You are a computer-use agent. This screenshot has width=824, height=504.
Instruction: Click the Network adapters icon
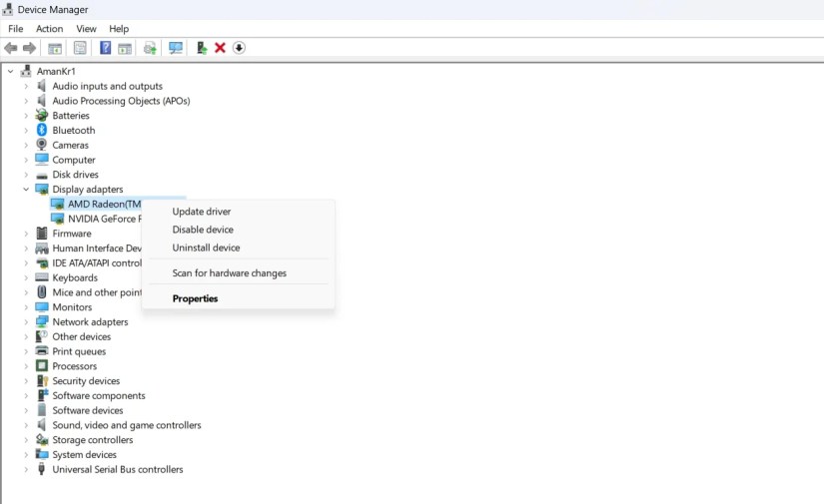(x=42, y=321)
